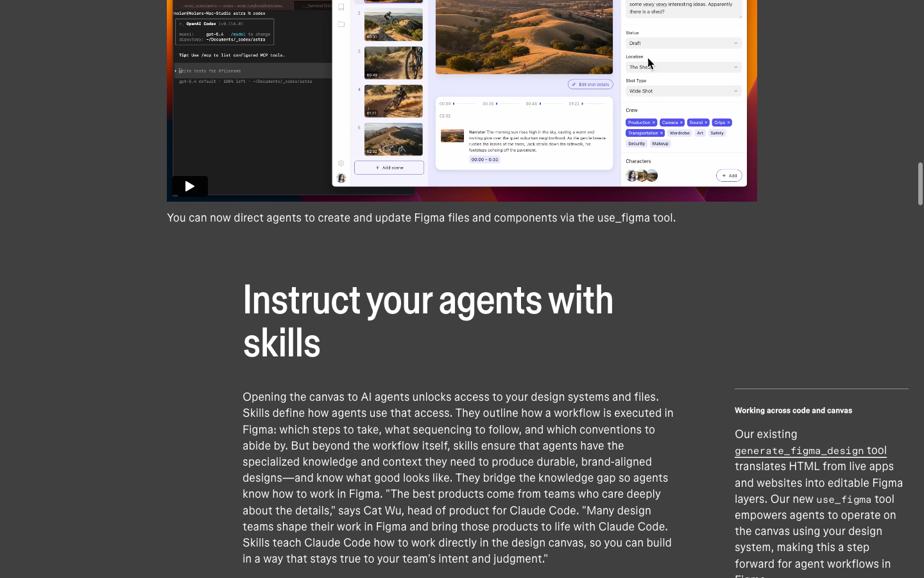This screenshot has height=578, width=924.
Task: Click 'Working across code and canvas' sidebar heading
Action: pyautogui.click(x=793, y=410)
